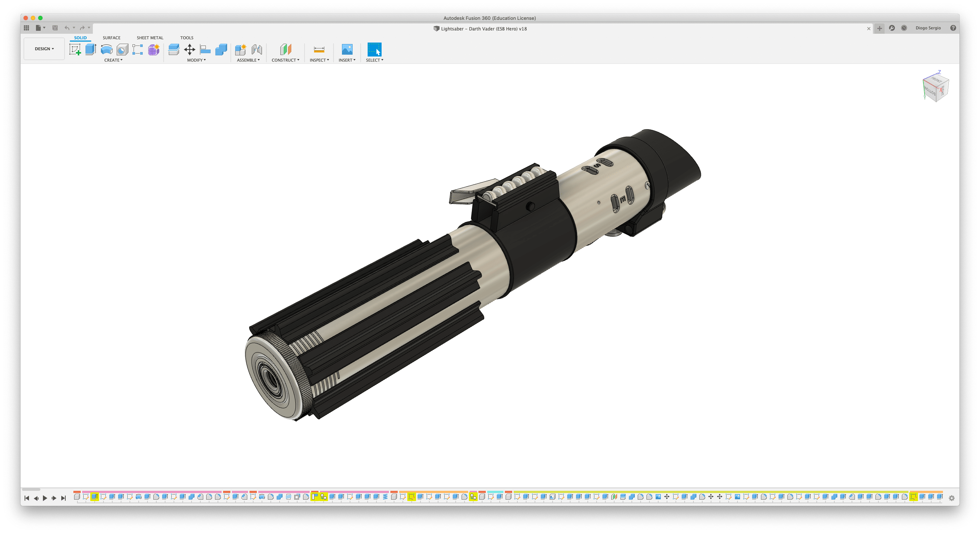Select the Combine tool in the toolbar
Image resolution: width=980 pixels, height=533 pixels.
221,50
